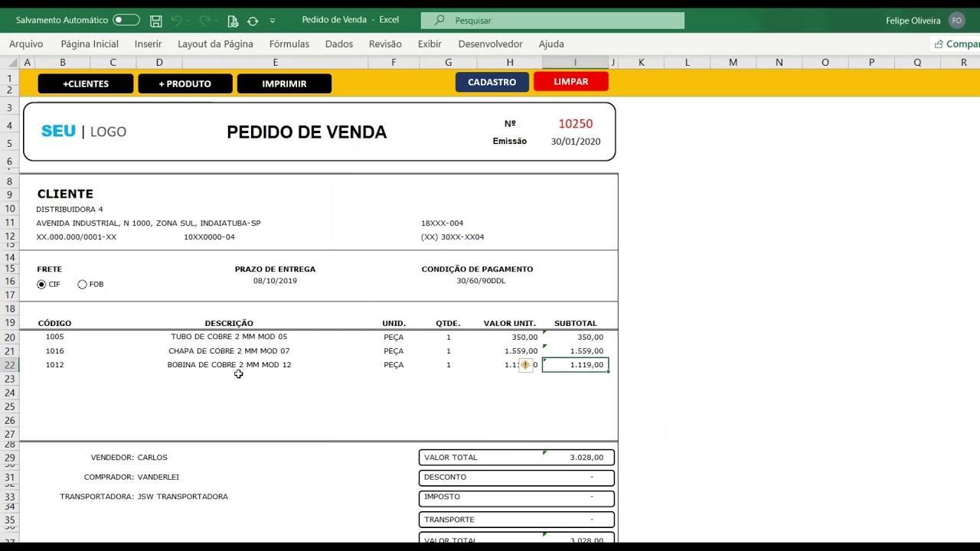Click BOBINA DE COBRE 2 MM MOD 12

coord(229,365)
